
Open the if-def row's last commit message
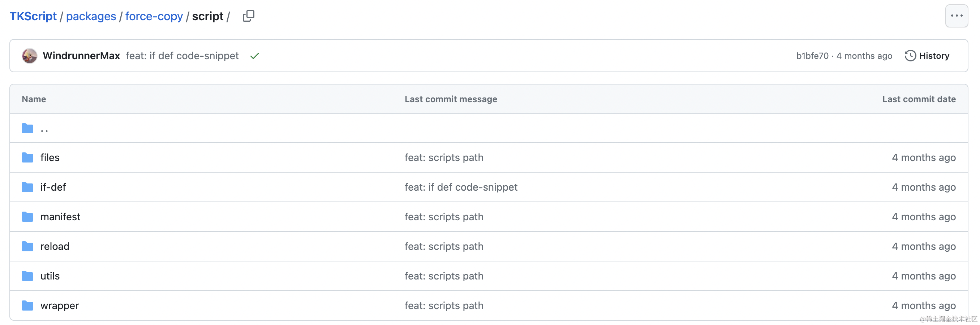(x=461, y=187)
